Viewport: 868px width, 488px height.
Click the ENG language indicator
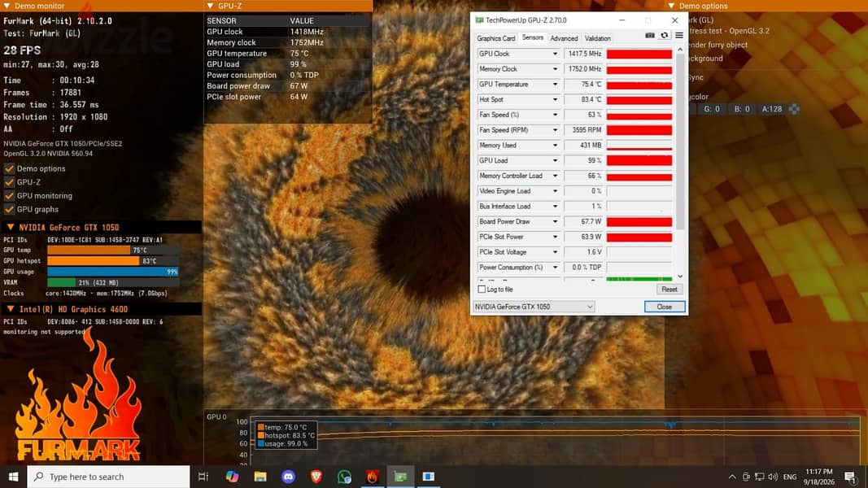(790, 477)
